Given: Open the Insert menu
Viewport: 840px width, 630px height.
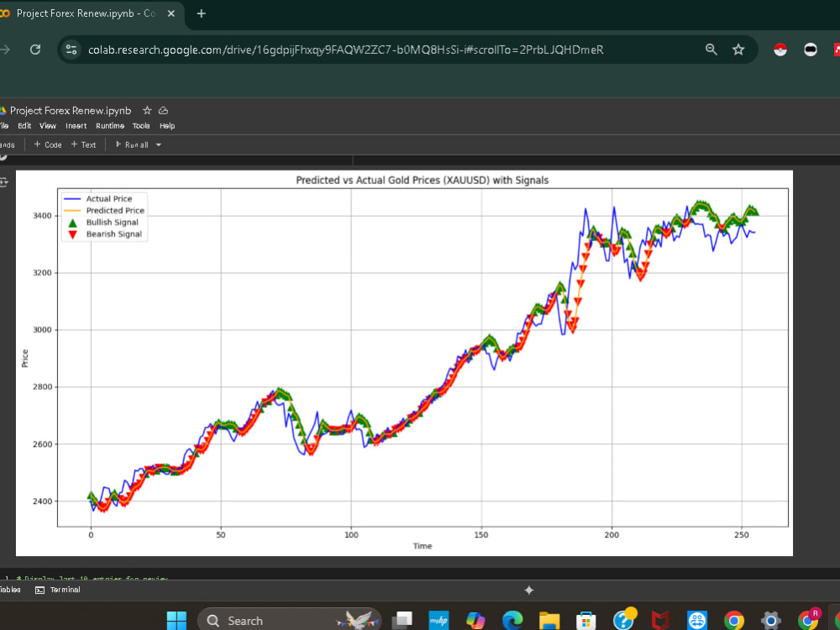Looking at the screenshot, I should pyautogui.click(x=76, y=126).
